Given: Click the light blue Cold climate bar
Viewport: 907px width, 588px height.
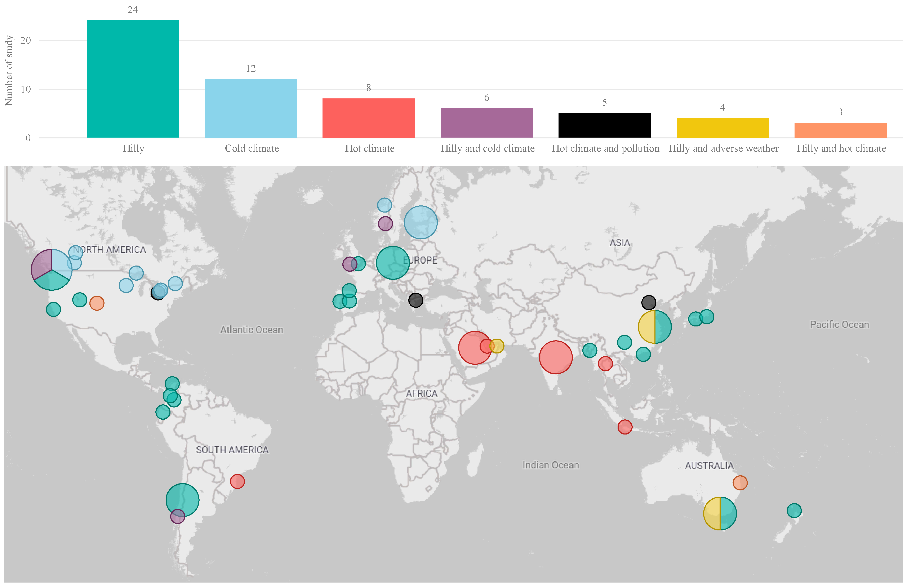Looking at the screenshot, I should [250, 108].
